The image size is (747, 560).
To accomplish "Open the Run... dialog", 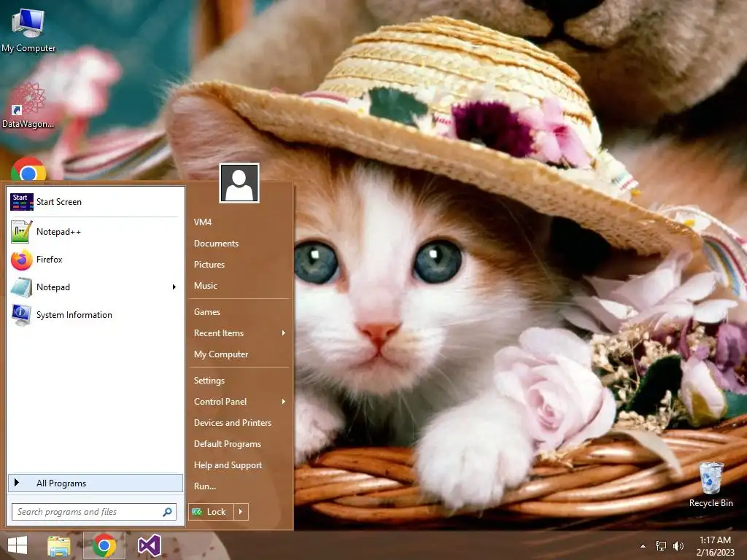I will point(205,486).
